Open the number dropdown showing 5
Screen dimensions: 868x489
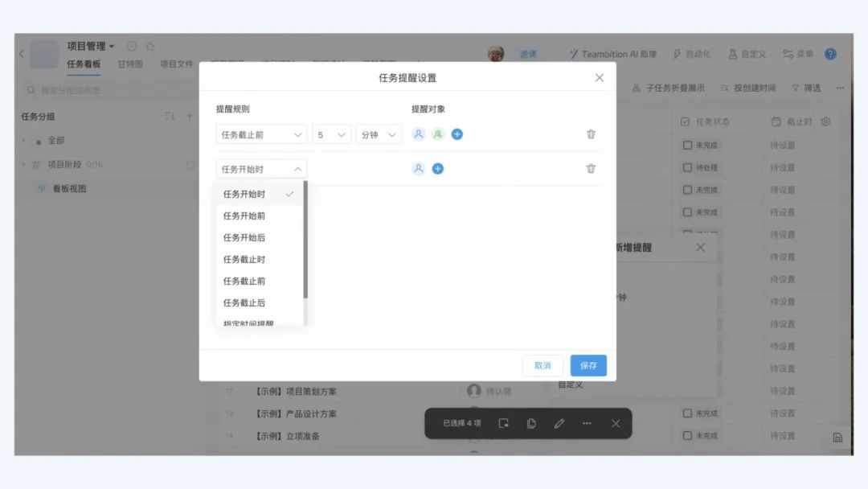pyautogui.click(x=331, y=135)
